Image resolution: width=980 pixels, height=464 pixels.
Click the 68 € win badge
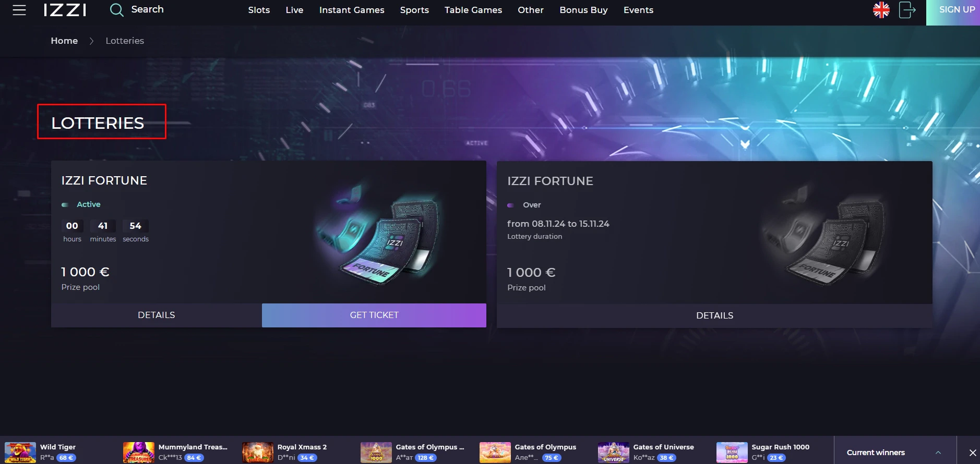[x=66, y=458]
